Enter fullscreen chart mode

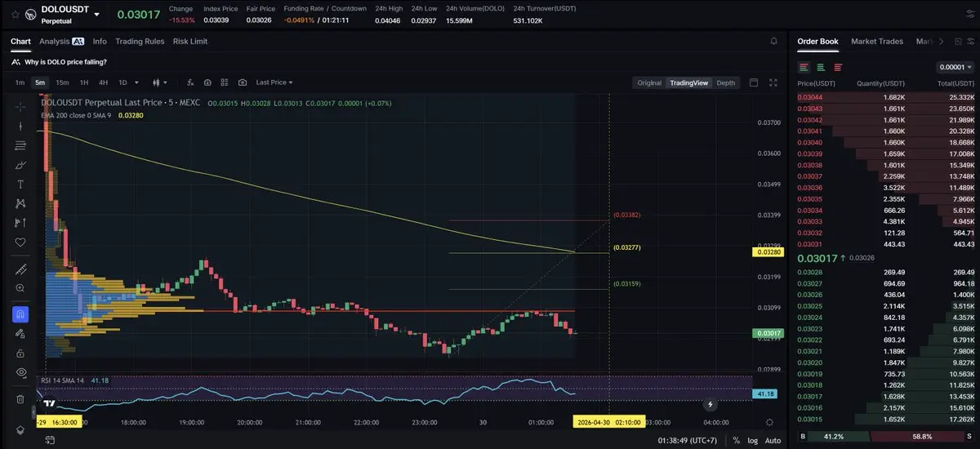(x=774, y=82)
